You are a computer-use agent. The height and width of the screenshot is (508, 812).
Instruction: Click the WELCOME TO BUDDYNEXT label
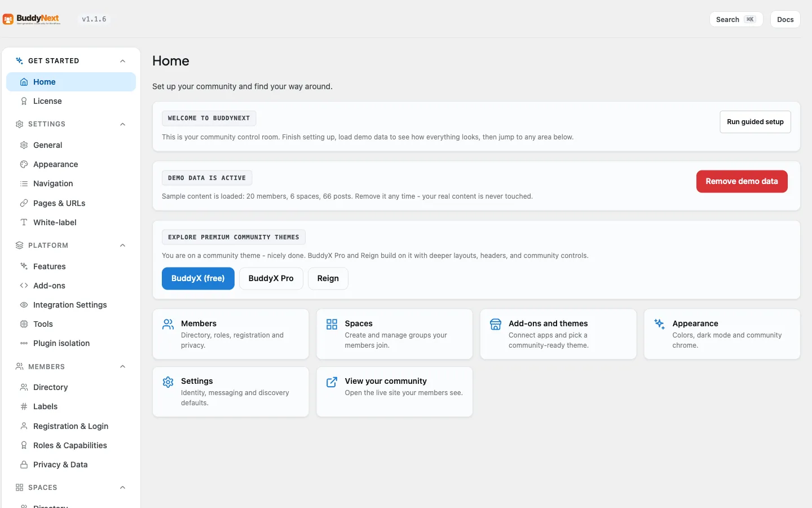209,118
